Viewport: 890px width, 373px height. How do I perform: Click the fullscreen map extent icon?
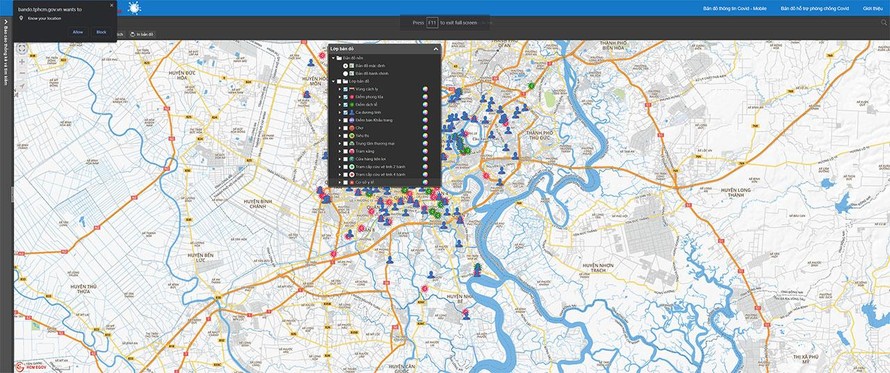coord(22,49)
